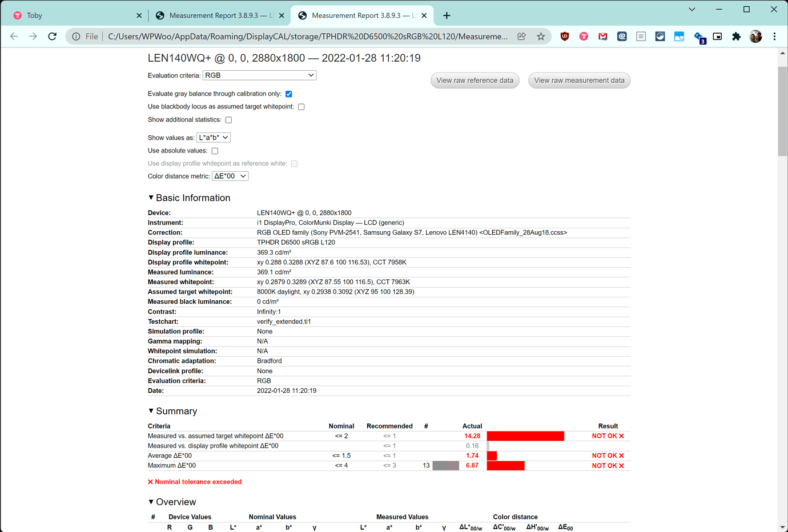Toggle 'Evaluate gray balance through calibration only'
The width and height of the screenshot is (788, 532).
click(x=288, y=94)
